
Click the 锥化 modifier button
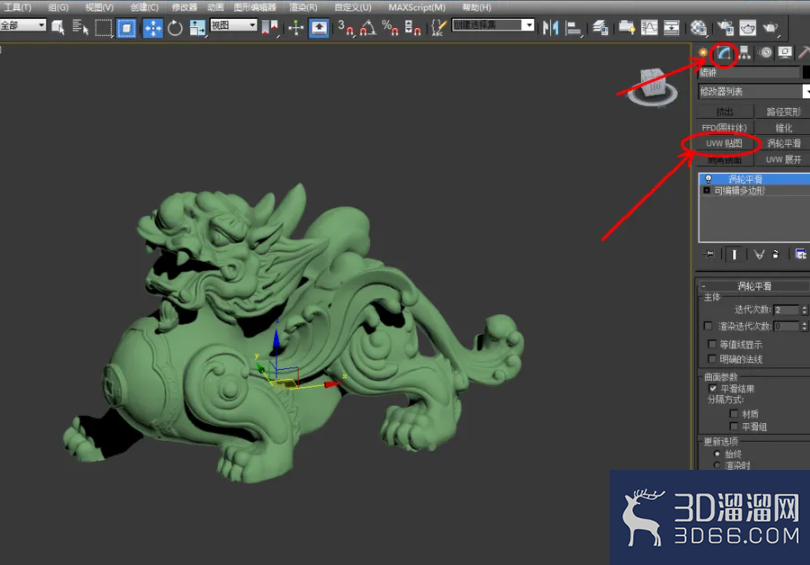783,128
